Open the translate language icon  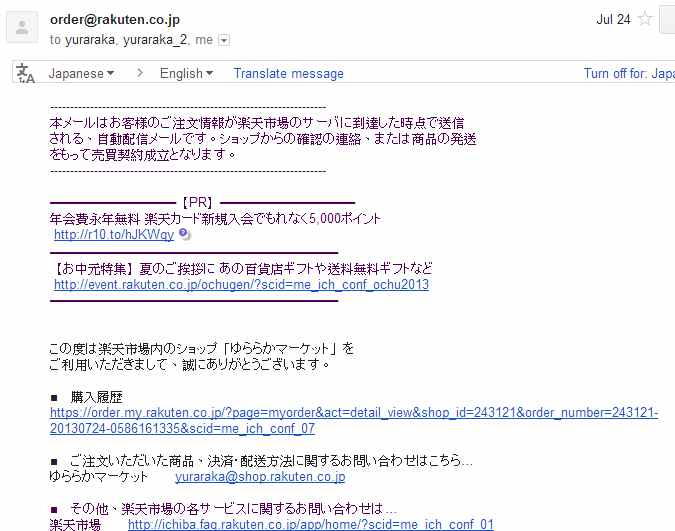[25, 73]
